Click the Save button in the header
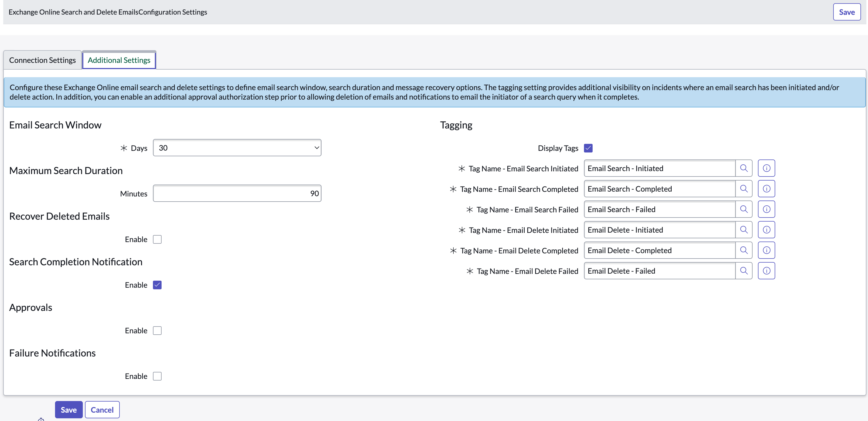868x421 pixels. 846,12
